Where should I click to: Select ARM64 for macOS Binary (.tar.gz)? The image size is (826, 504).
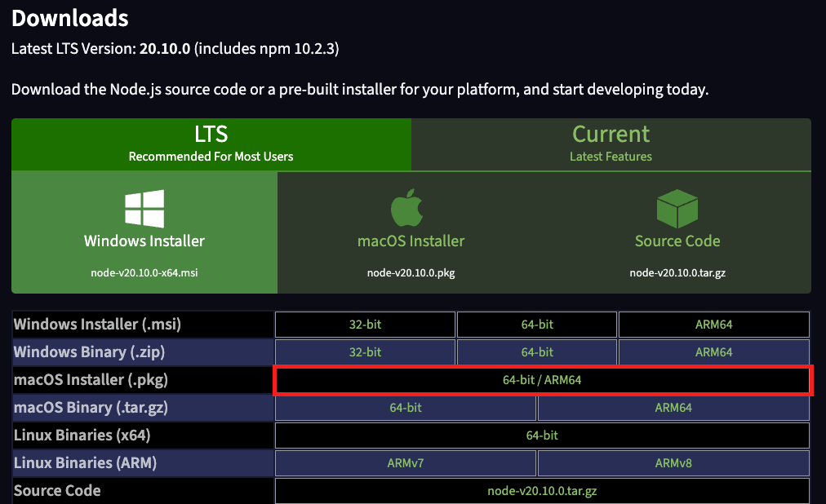[673, 408]
